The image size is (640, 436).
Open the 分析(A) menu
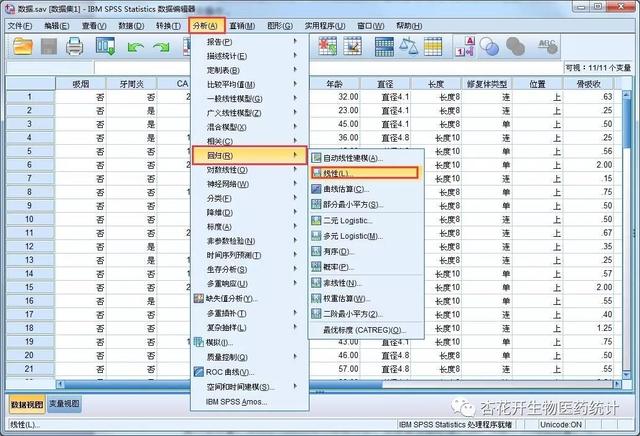click(206, 26)
